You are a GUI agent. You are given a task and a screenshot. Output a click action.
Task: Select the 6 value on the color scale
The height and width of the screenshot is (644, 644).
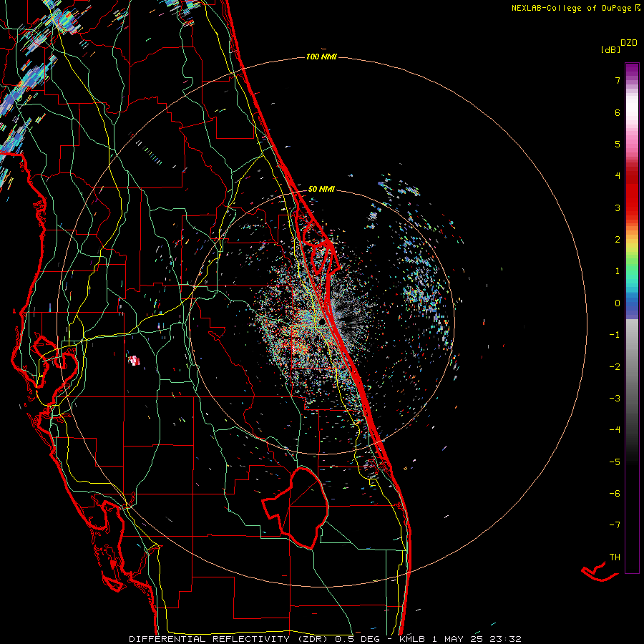618,112
